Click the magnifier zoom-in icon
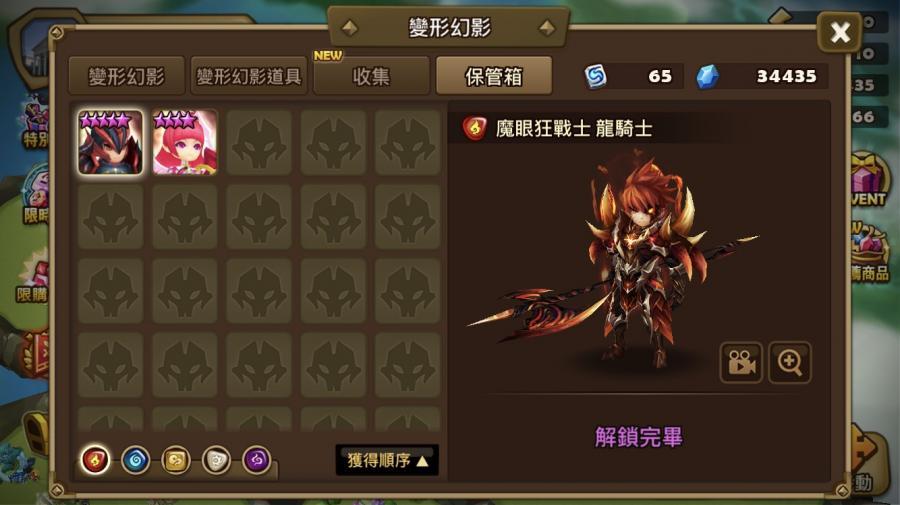Image resolution: width=900 pixels, height=505 pixels. pyautogui.click(x=790, y=362)
